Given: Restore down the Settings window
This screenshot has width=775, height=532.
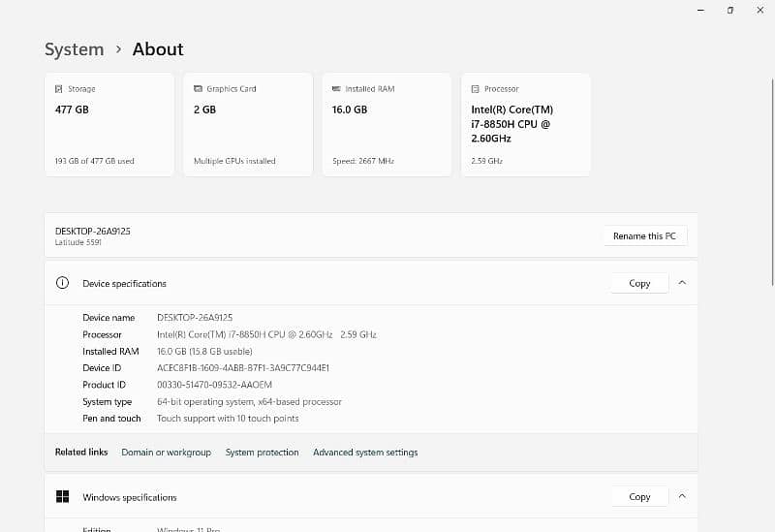Looking at the screenshot, I should [730, 10].
